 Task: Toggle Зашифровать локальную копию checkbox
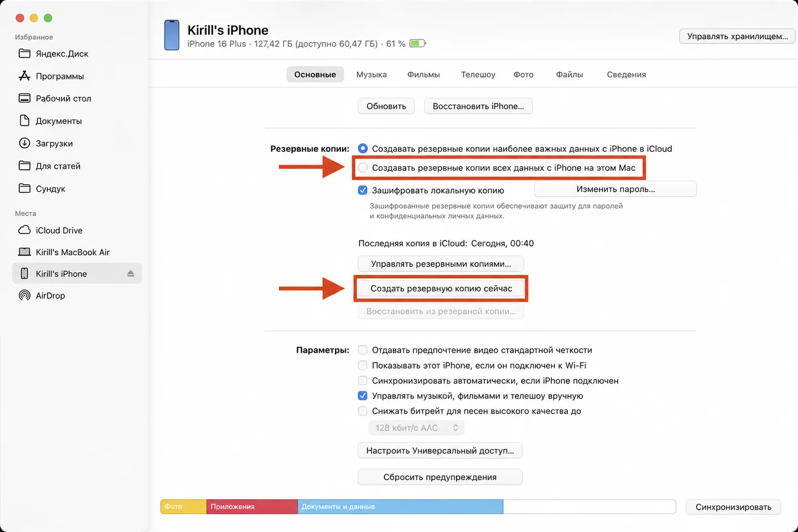pos(363,190)
